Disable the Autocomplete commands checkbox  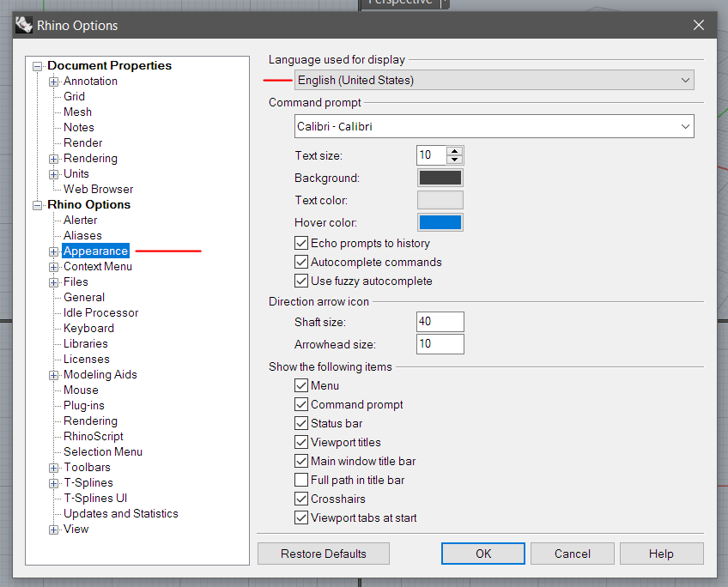point(301,263)
